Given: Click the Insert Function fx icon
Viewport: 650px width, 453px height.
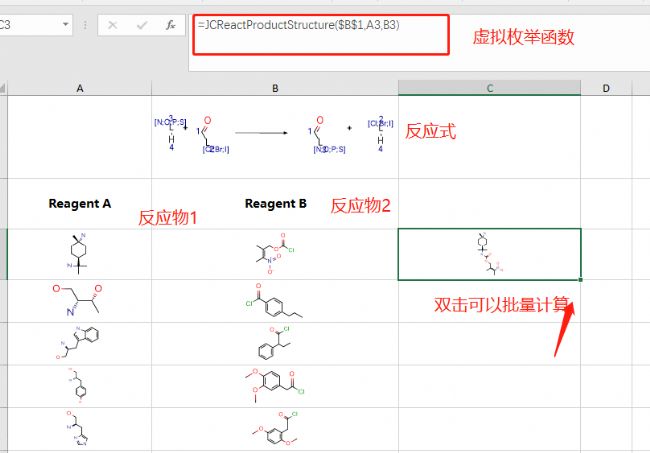Looking at the screenshot, I should [x=170, y=24].
